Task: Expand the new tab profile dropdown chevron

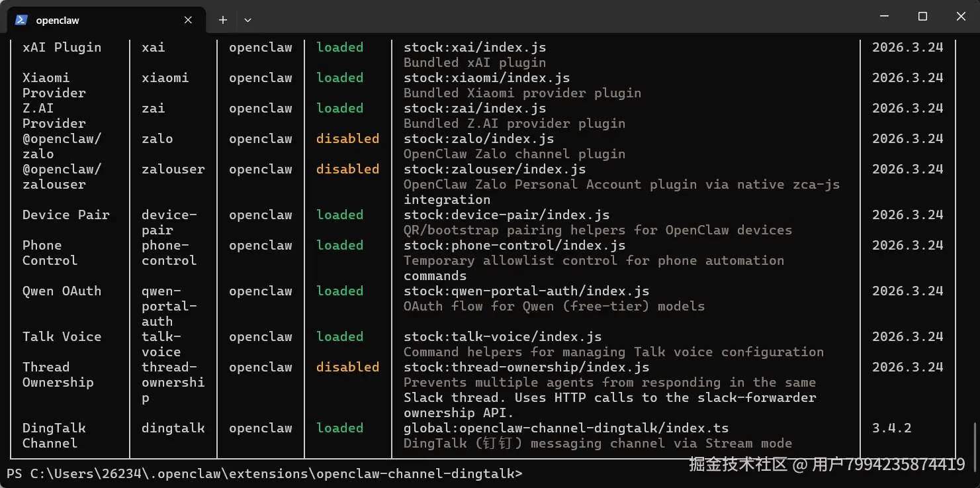Action: [x=247, y=20]
